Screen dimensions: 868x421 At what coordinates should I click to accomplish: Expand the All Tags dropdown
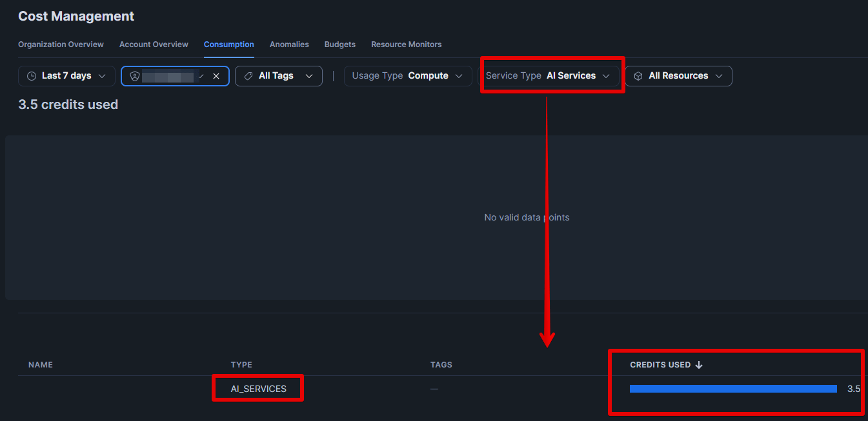click(279, 76)
